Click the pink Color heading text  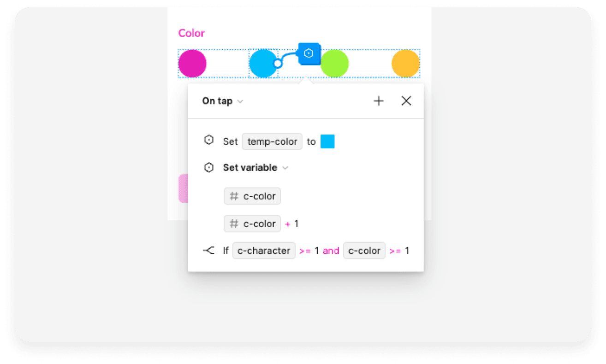tap(191, 33)
